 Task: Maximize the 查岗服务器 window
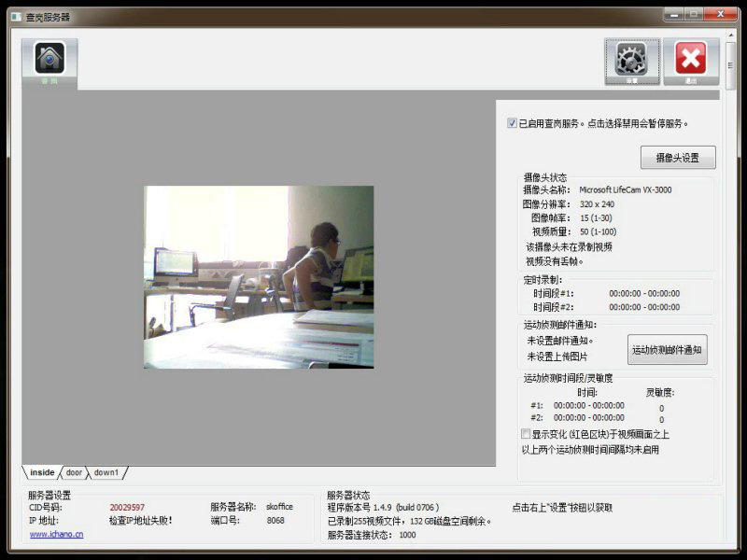tap(693, 14)
